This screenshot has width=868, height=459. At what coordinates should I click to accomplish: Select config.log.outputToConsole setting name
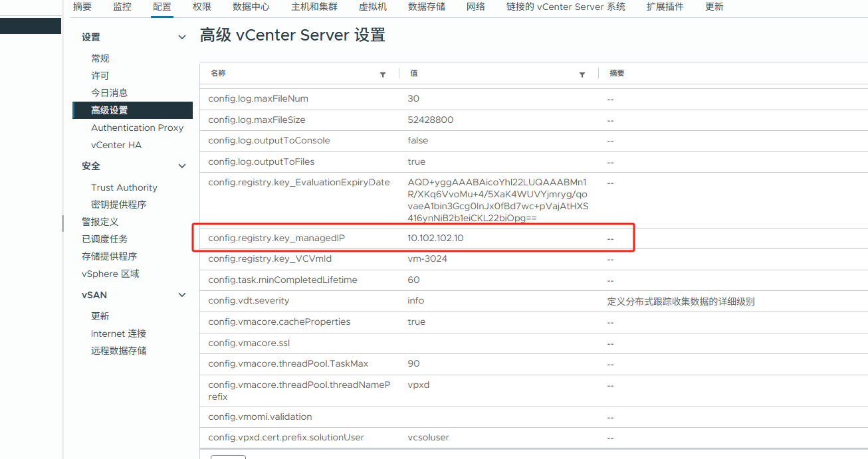(x=269, y=140)
